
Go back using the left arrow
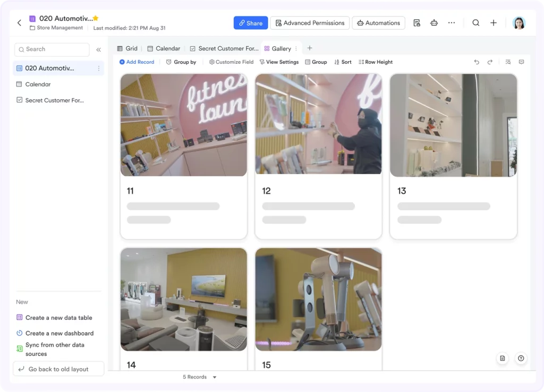coord(20,23)
